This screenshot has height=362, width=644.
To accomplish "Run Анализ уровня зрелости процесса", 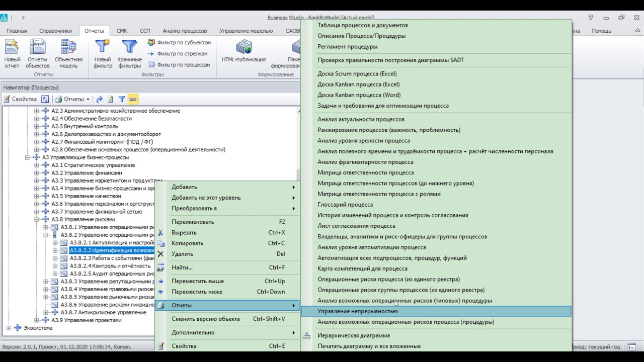I will (436, 141).
